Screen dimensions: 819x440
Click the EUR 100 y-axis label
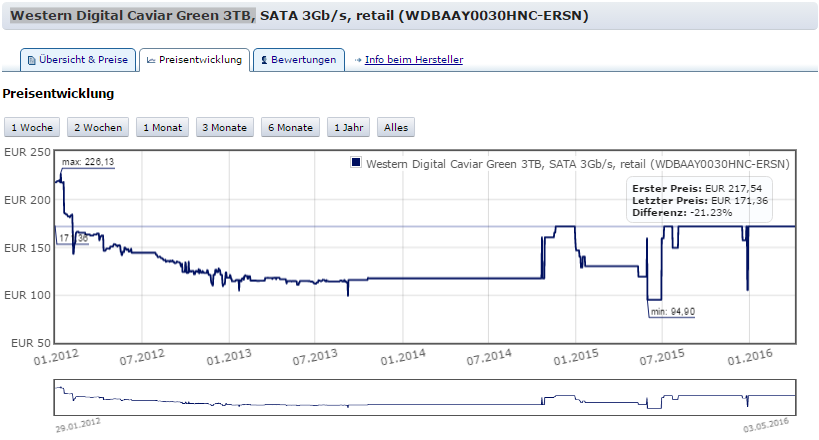(27, 295)
